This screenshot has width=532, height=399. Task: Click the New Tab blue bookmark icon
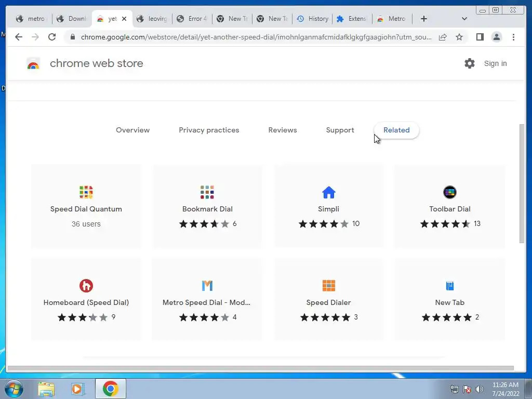tap(449, 286)
